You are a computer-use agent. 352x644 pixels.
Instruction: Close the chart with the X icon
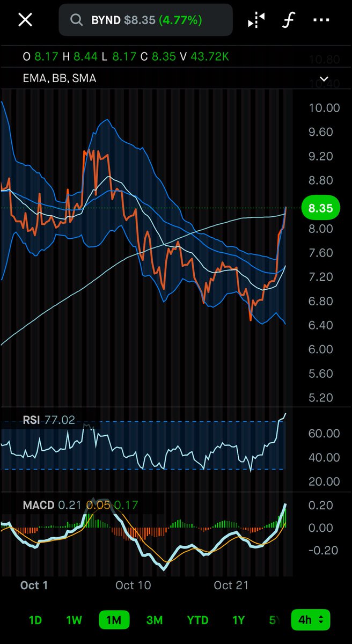[x=25, y=20]
